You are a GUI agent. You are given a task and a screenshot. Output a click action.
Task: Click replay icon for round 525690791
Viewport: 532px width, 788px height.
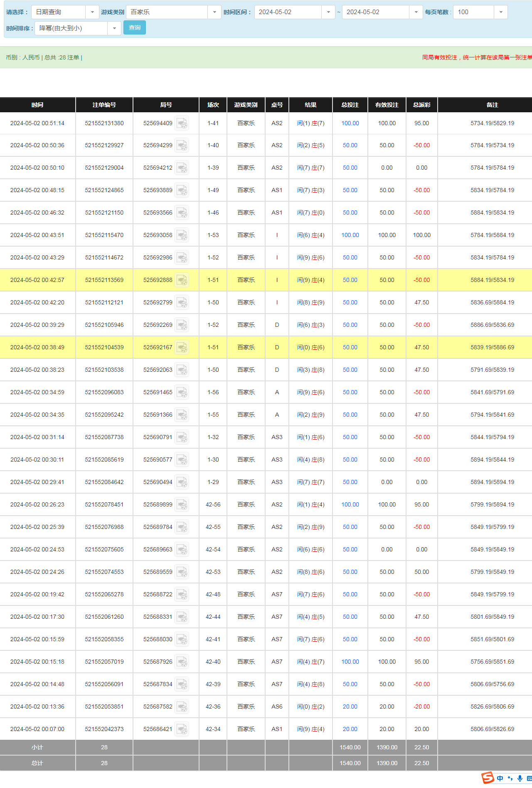182,437
